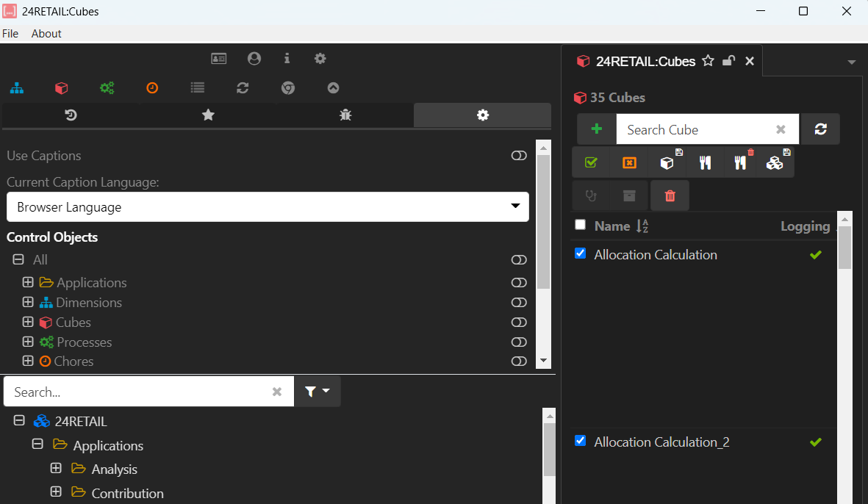This screenshot has width=868, height=504.
Task: Select the settings gear tab
Action: [x=483, y=115]
